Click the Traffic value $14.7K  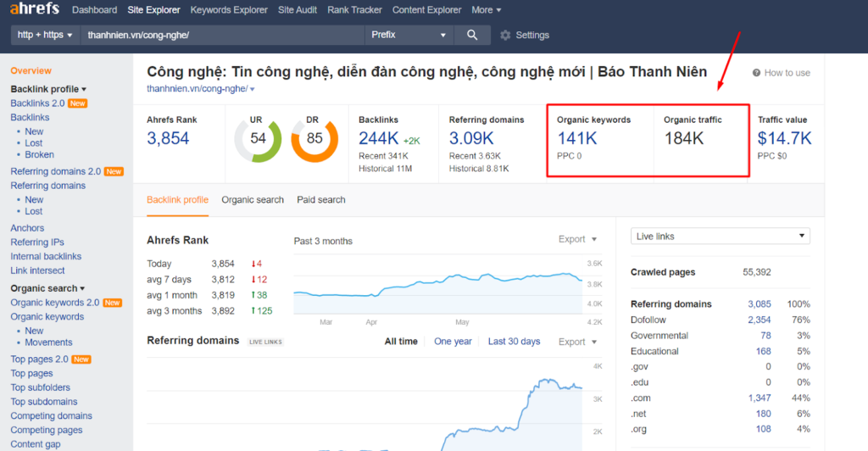click(x=784, y=138)
